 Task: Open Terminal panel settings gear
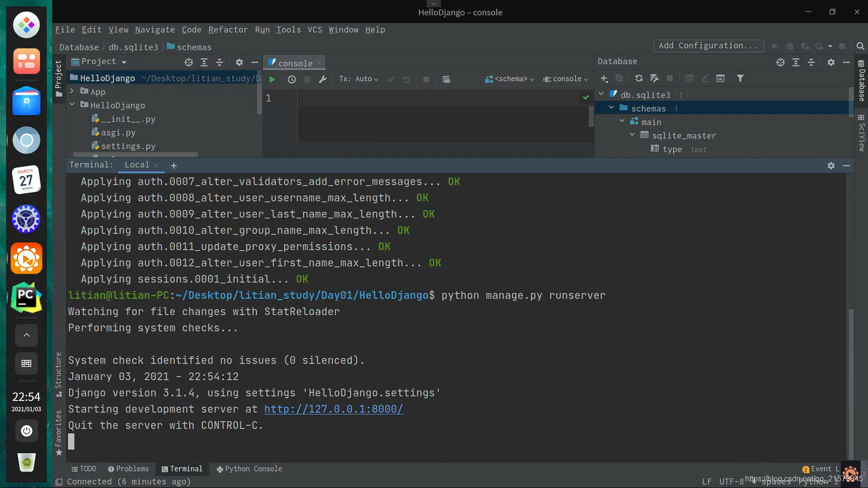[831, 165]
